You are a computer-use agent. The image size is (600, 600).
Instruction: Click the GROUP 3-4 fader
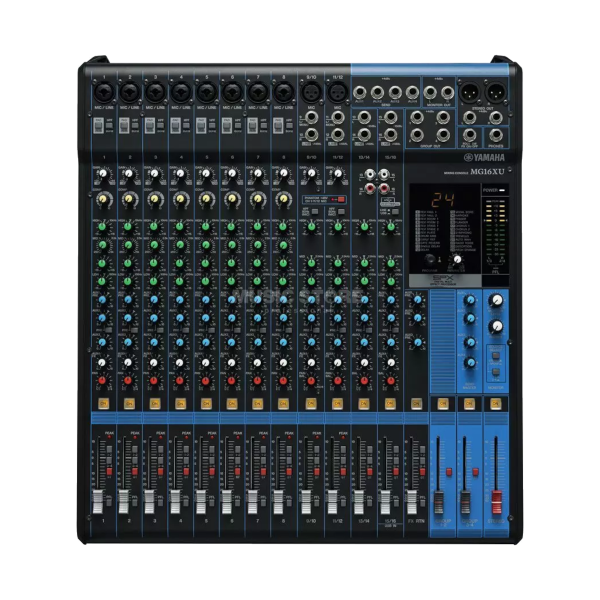pyautogui.click(x=465, y=502)
